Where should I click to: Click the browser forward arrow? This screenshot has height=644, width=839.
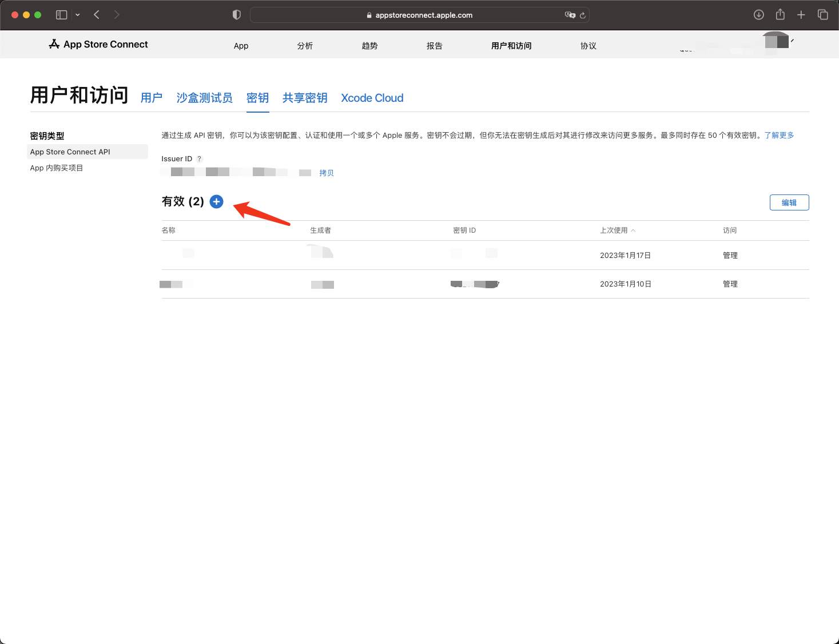point(117,15)
